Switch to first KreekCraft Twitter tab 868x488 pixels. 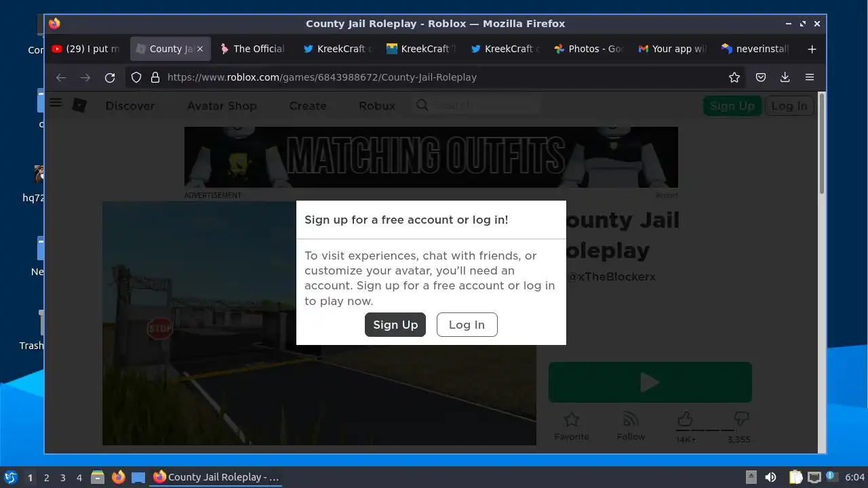pos(337,49)
